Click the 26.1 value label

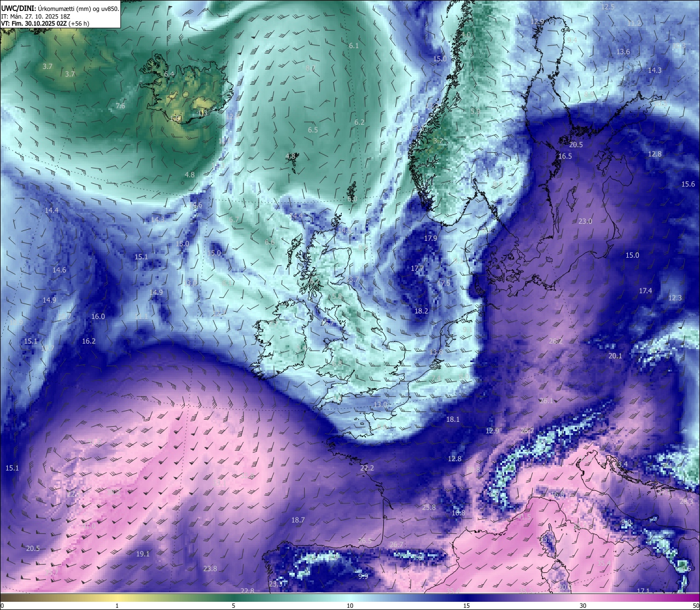tap(546, 401)
